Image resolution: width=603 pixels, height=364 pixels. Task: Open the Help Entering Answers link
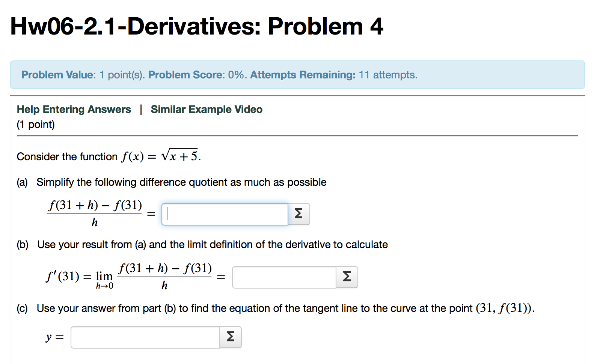point(74,109)
